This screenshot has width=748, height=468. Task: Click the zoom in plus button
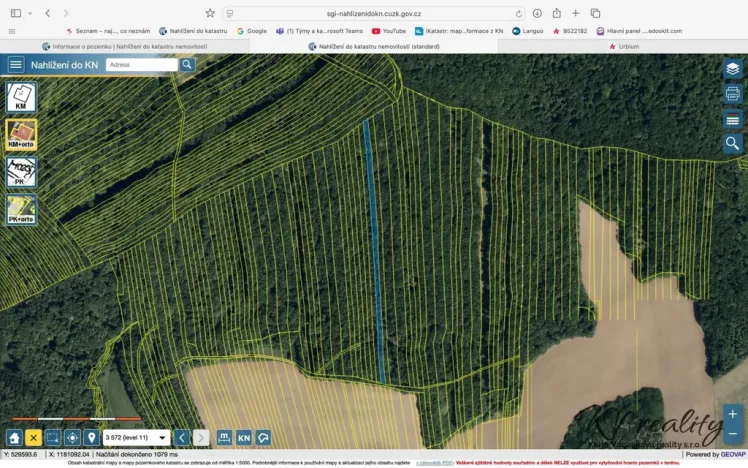click(x=732, y=413)
